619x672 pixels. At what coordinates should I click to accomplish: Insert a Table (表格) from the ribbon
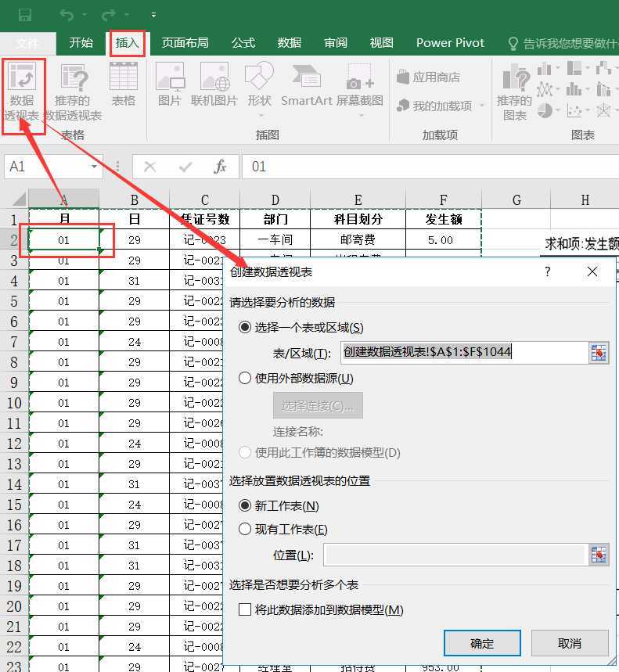[124, 84]
